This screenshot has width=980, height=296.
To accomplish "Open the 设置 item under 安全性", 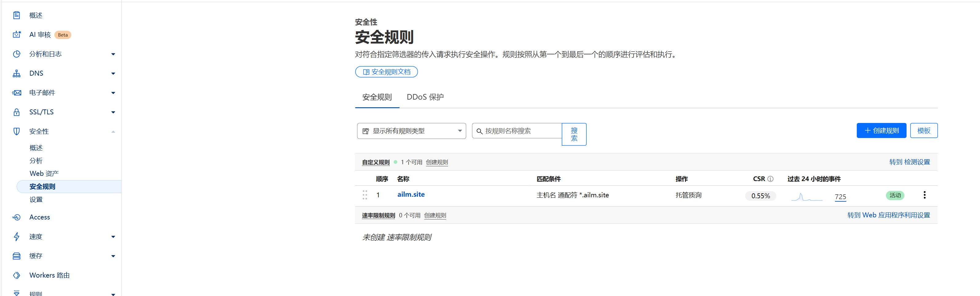I will click(x=36, y=200).
